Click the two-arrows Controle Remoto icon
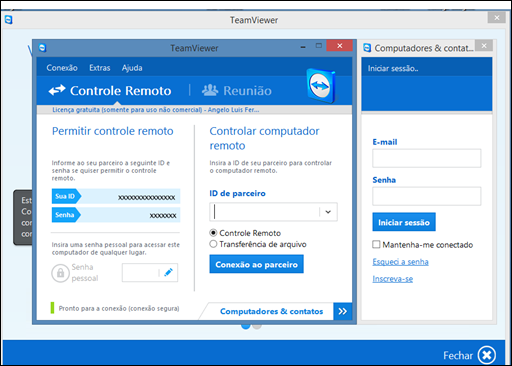The height and width of the screenshot is (366, 512). [57, 90]
